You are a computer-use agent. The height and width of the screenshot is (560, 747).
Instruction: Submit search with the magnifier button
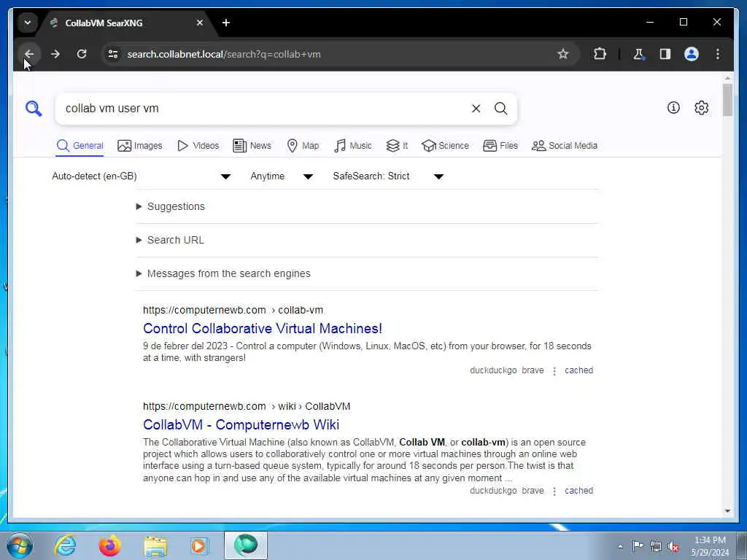(x=500, y=109)
